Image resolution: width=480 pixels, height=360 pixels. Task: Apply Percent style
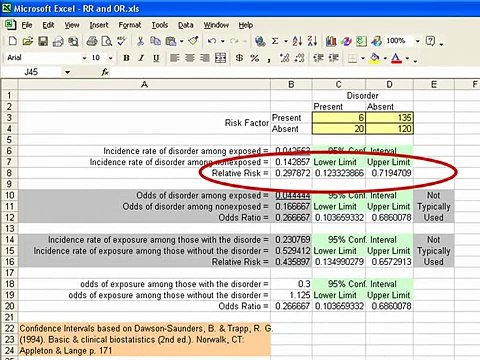pyautogui.click(x=255, y=58)
